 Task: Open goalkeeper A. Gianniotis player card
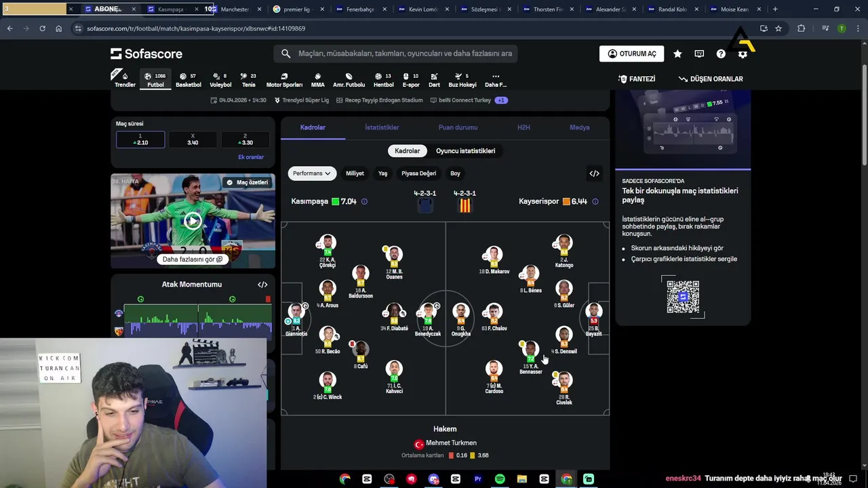[x=296, y=321]
